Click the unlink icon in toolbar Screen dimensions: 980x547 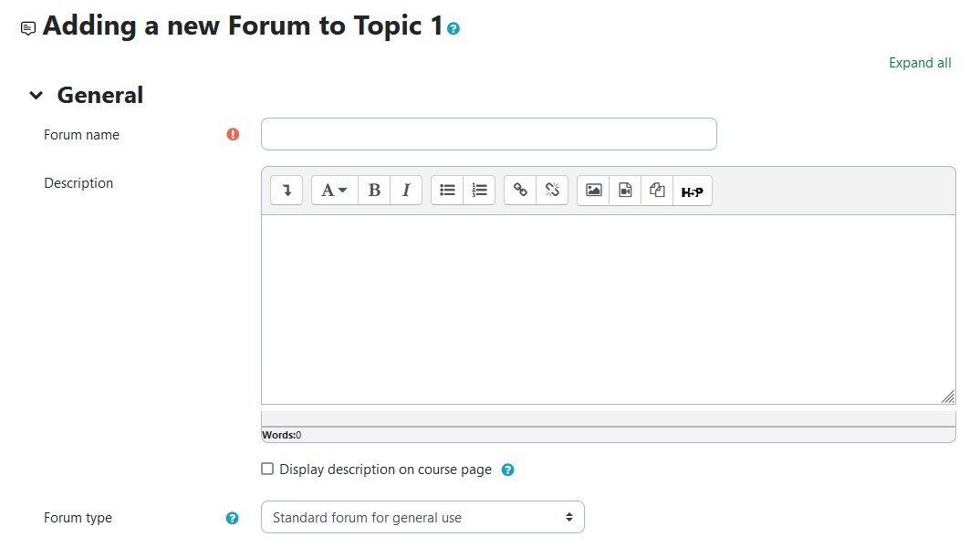pyautogui.click(x=552, y=191)
